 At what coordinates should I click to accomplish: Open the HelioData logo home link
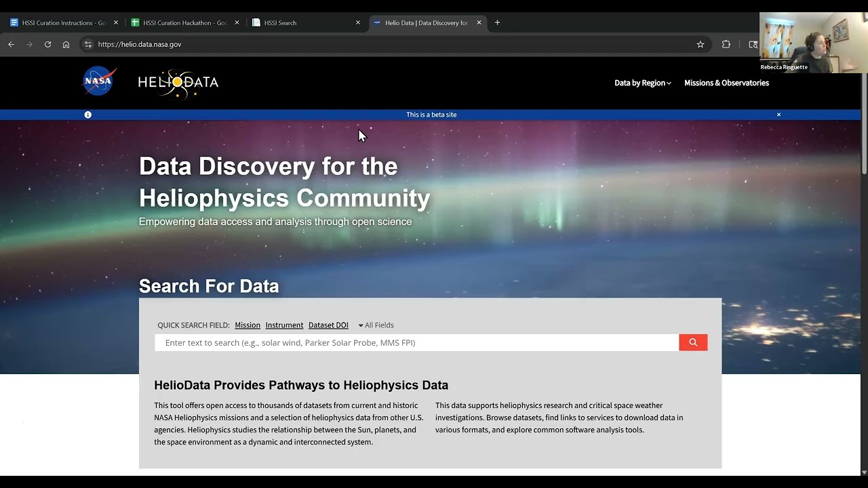pos(178,83)
